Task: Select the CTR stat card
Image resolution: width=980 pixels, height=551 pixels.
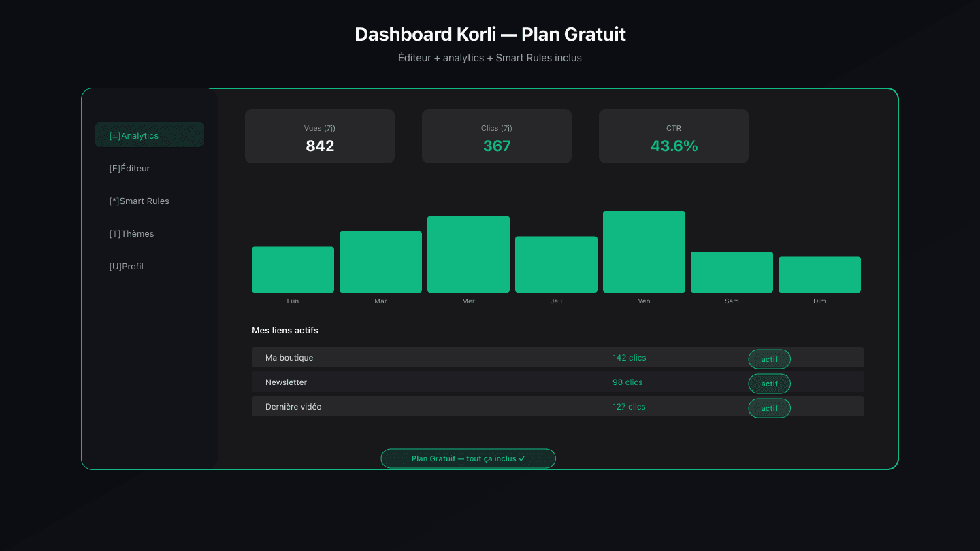Action: click(674, 136)
